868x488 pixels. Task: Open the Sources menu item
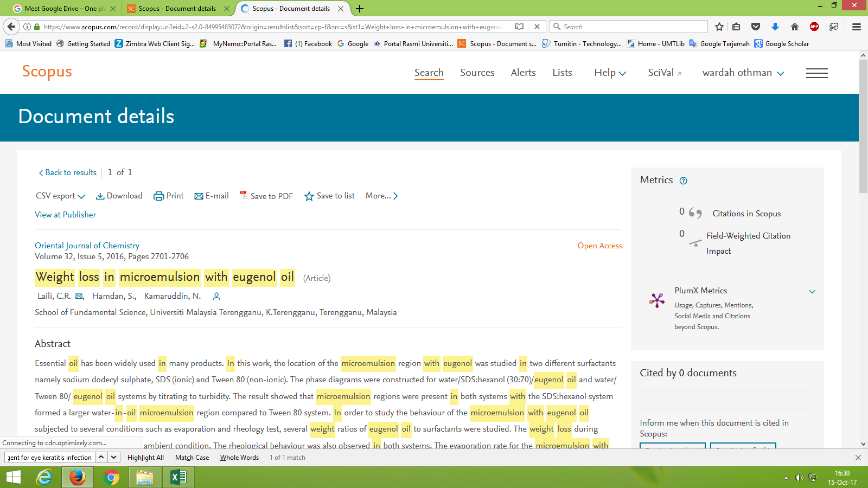point(477,73)
